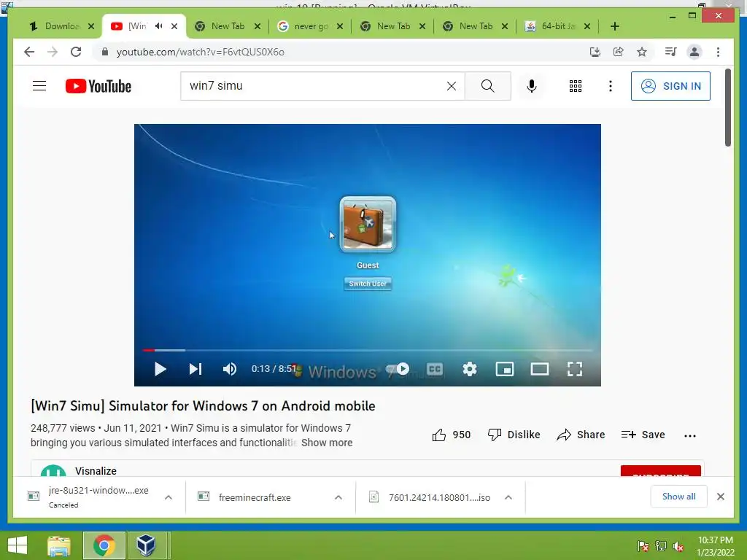
Task: Switch to theater mode
Action: tap(540, 369)
